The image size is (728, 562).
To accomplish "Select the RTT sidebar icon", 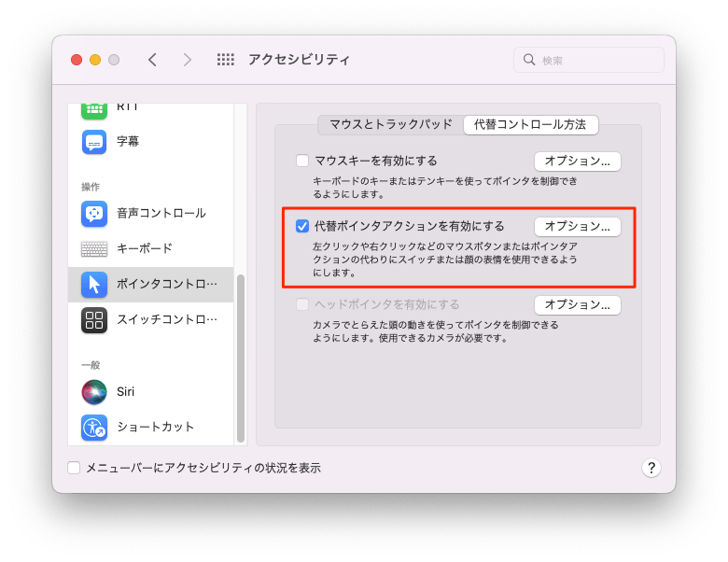I will [x=94, y=110].
